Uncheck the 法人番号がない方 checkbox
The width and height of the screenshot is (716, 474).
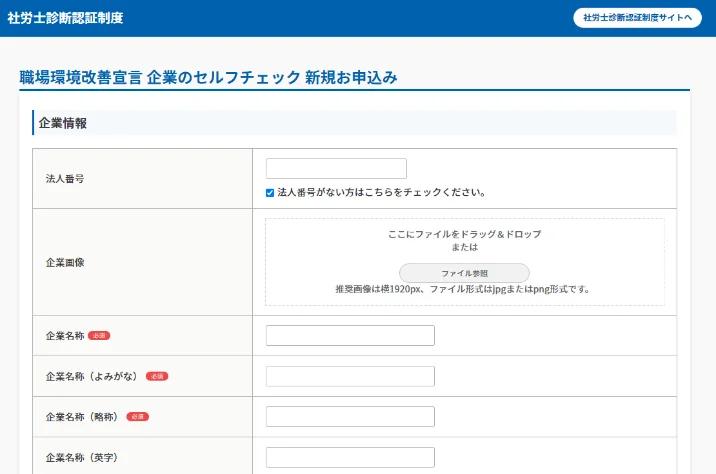point(270,193)
